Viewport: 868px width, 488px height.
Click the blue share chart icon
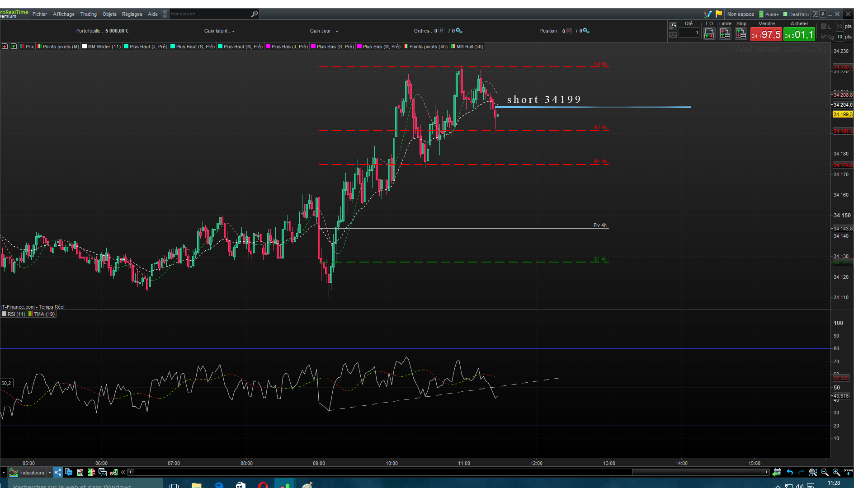(58, 472)
